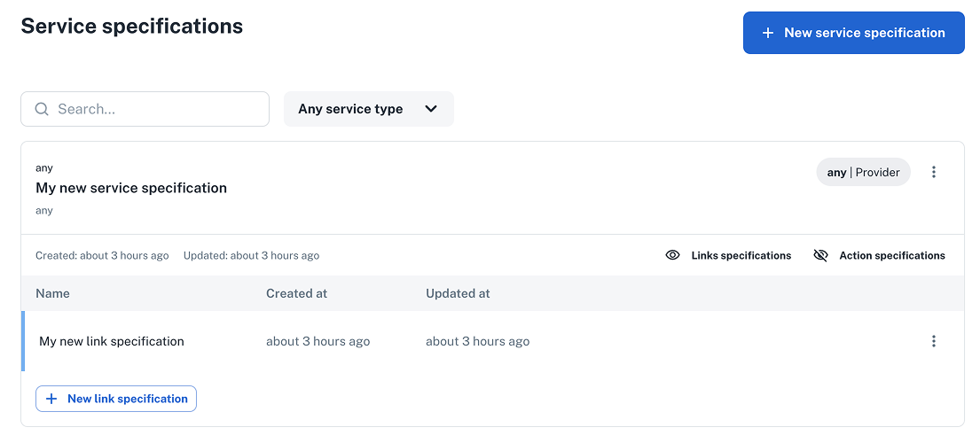Click the eye icon beside Links specifications
The width and height of the screenshot is (980, 435).
coord(673,255)
